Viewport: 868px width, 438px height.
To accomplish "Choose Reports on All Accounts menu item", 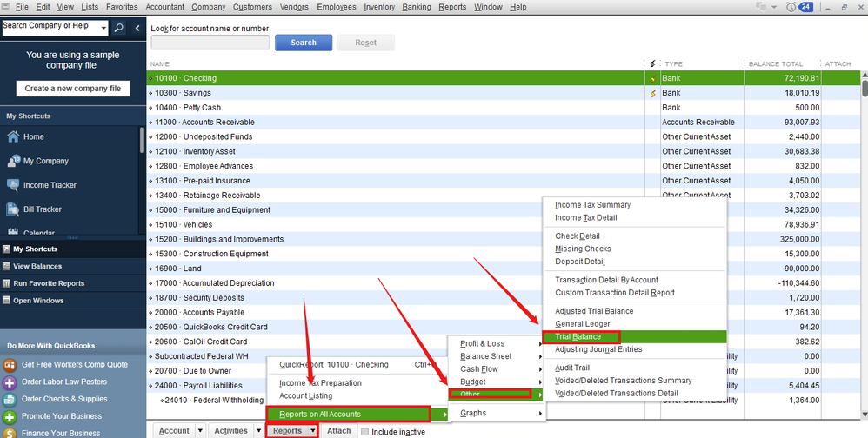I will tap(358, 414).
